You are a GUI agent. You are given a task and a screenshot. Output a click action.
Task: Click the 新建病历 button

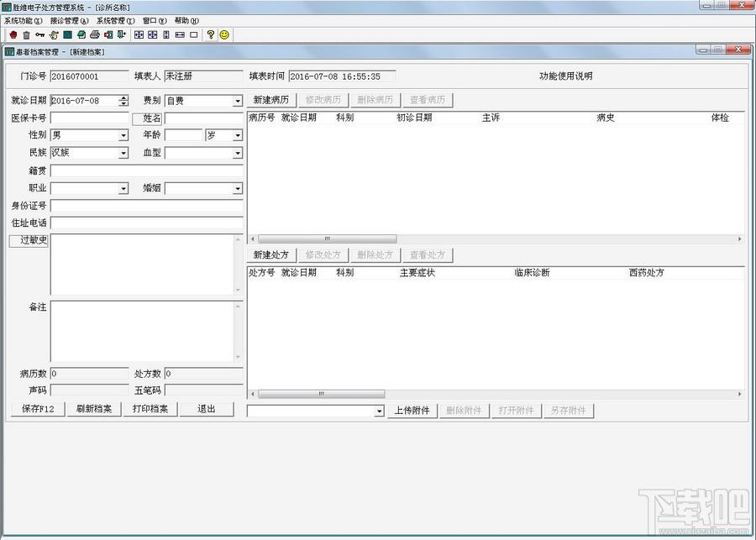(x=271, y=100)
